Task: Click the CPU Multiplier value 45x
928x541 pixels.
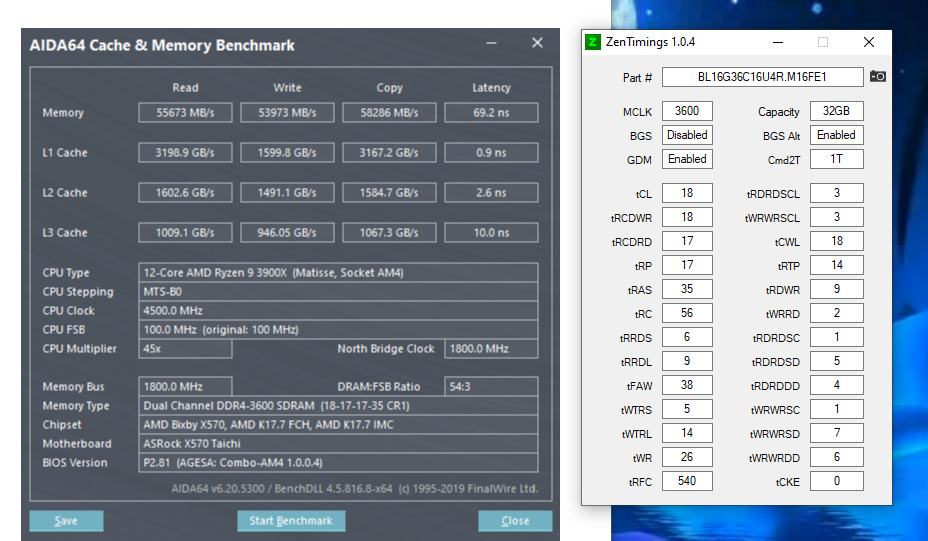Action: [x=185, y=349]
